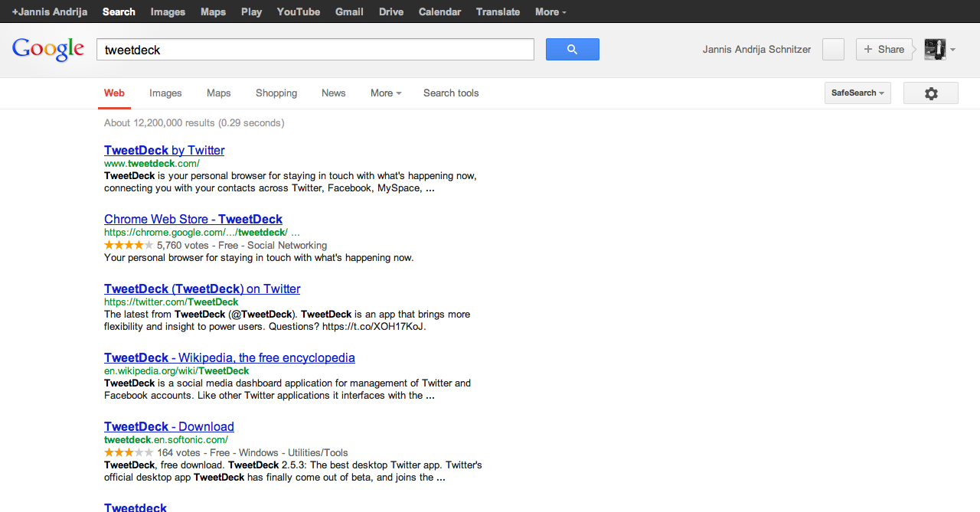Open the TweetDeck - Download result
The width and height of the screenshot is (980, 512).
[169, 426]
